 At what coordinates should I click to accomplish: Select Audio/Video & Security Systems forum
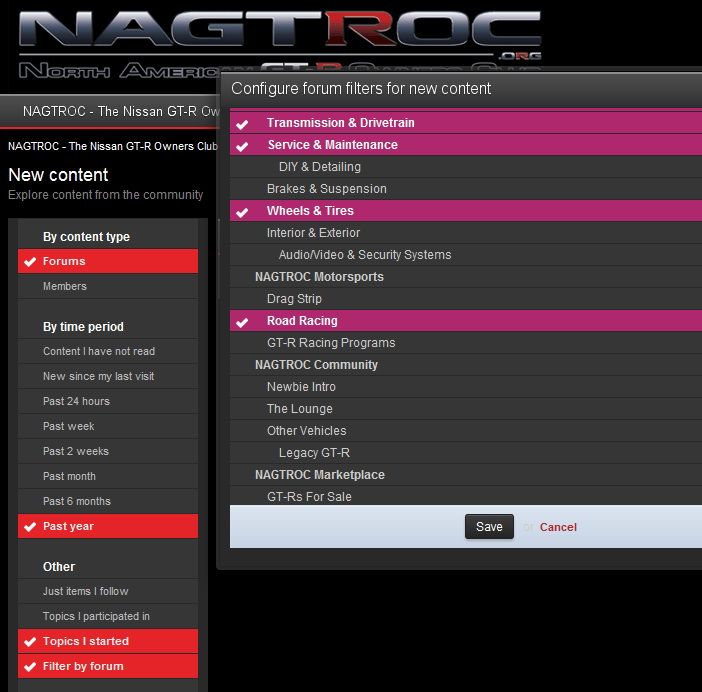coord(466,255)
